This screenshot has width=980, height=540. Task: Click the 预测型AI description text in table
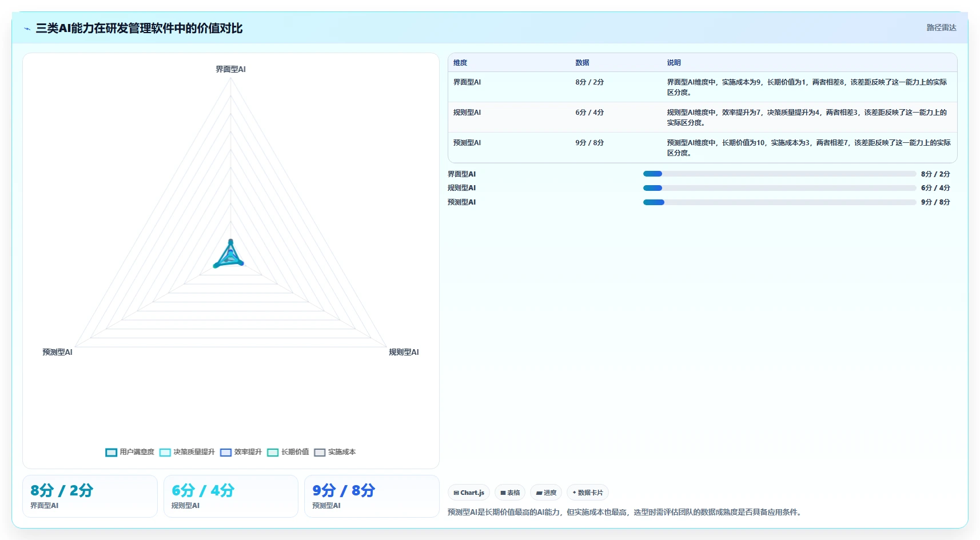click(x=808, y=148)
